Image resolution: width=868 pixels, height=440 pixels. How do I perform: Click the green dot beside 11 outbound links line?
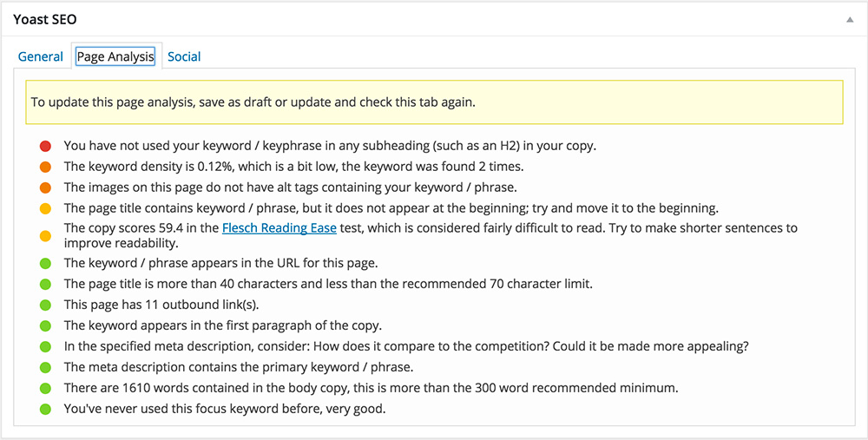point(45,305)
